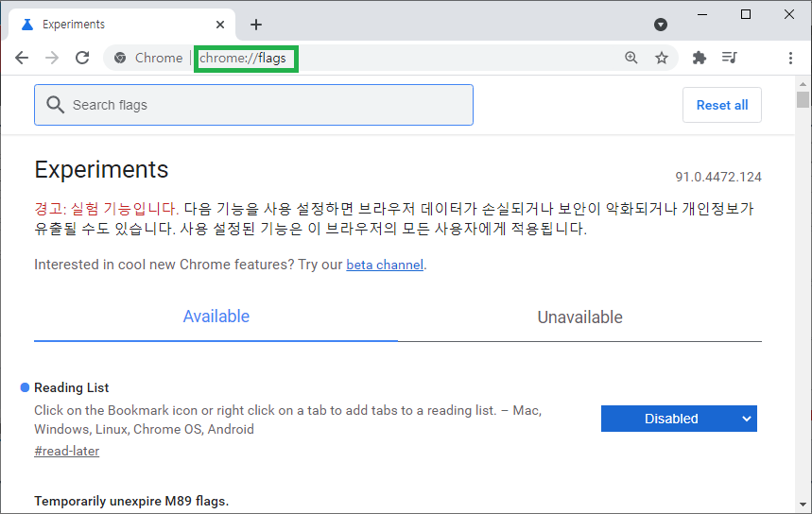Image resolution: width=812 pixels, height=514 pixels.
Task: Minimize the Chrome window
Action: [702, 14]
